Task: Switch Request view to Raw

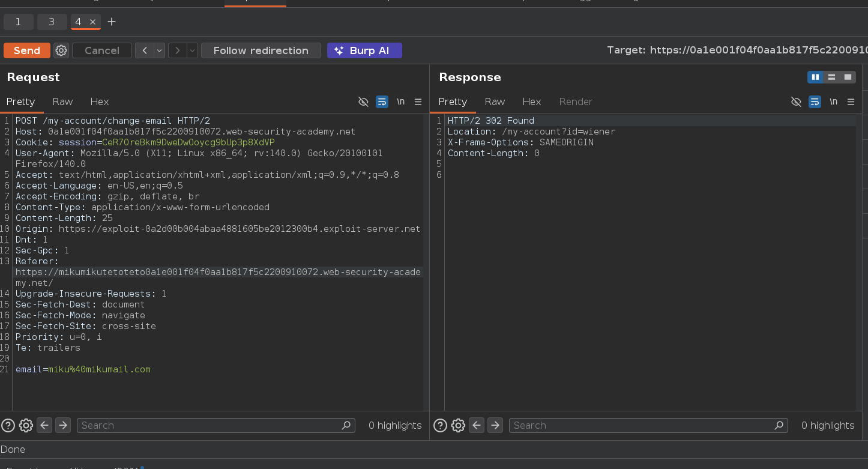Action: pyautogui.click(x=62, y=101)
